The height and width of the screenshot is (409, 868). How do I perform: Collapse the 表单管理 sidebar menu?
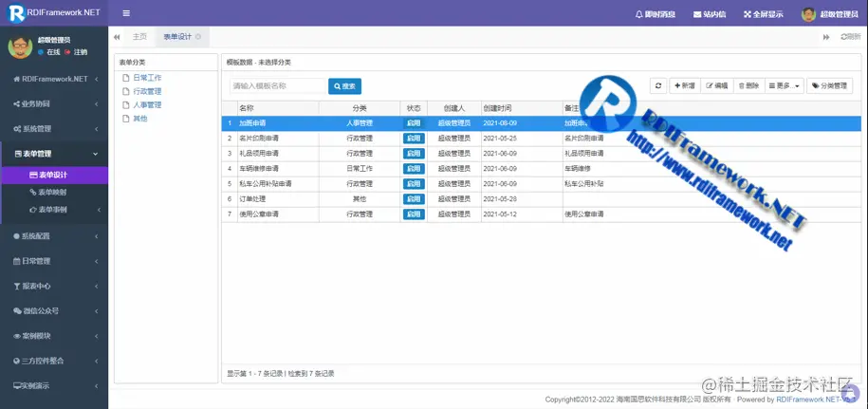(x=54, y=154)
